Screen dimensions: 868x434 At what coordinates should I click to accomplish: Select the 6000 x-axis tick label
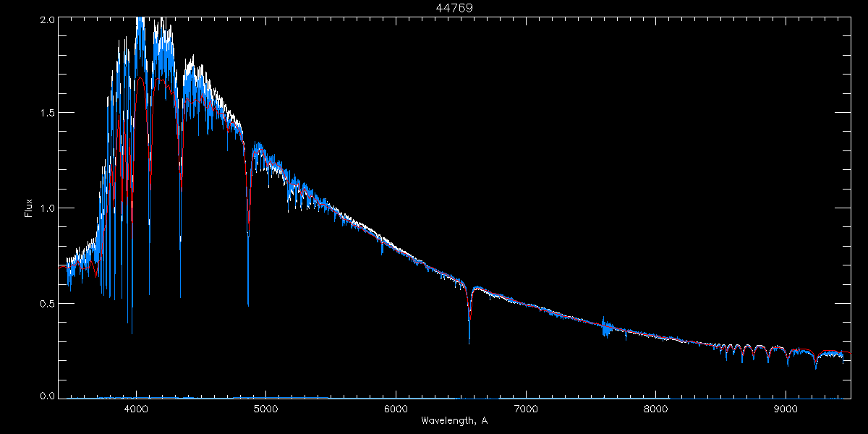click(396, 408)
